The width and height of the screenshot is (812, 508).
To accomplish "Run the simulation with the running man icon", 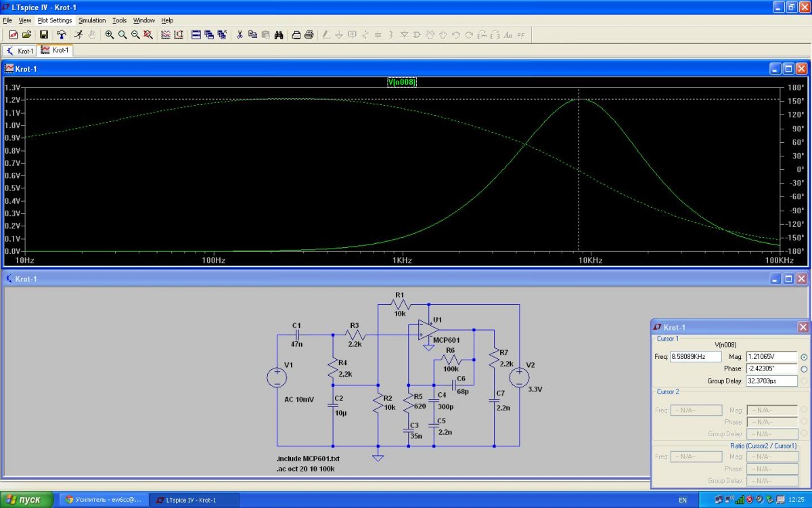I will [78, 35].
